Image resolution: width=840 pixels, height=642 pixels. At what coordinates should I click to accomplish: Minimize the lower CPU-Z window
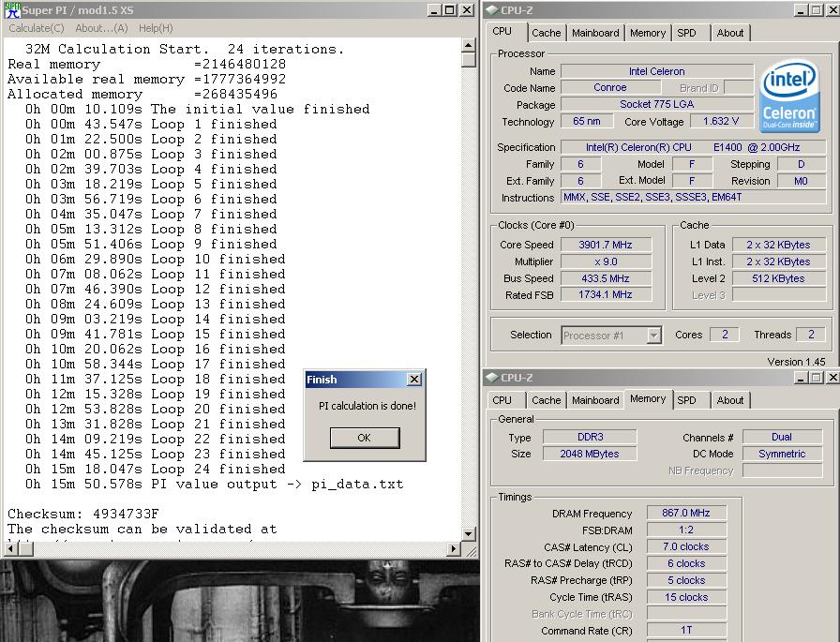[x=801, y=377]
